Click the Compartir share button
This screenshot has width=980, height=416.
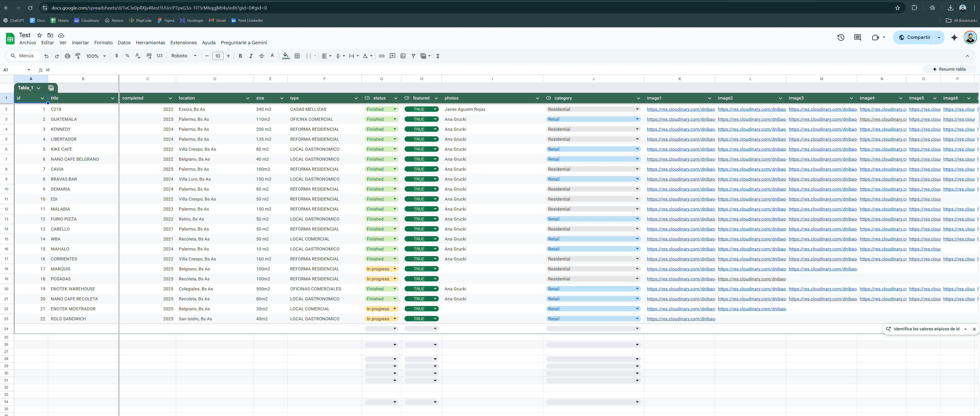[914, 37]
